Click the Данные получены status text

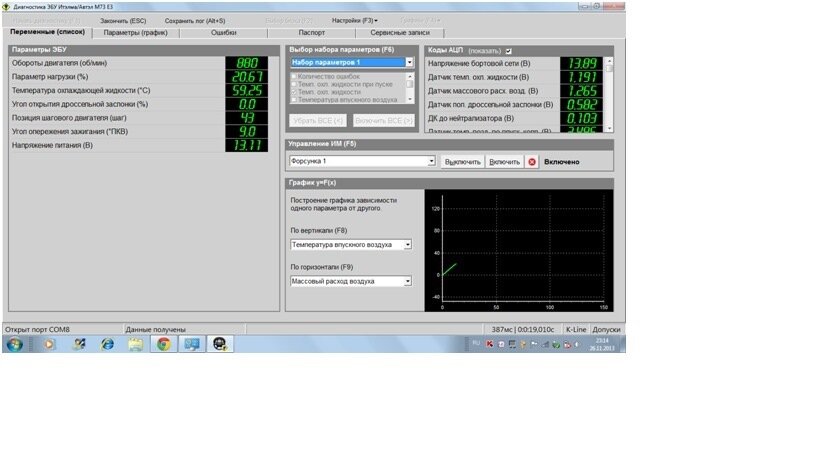[156, 329]
